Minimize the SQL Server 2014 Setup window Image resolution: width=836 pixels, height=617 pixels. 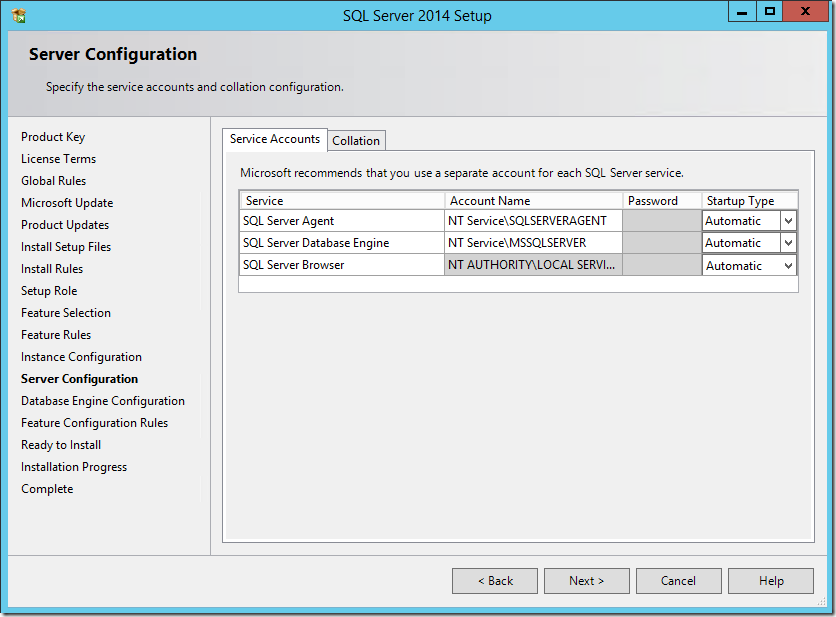pos(742,12)
